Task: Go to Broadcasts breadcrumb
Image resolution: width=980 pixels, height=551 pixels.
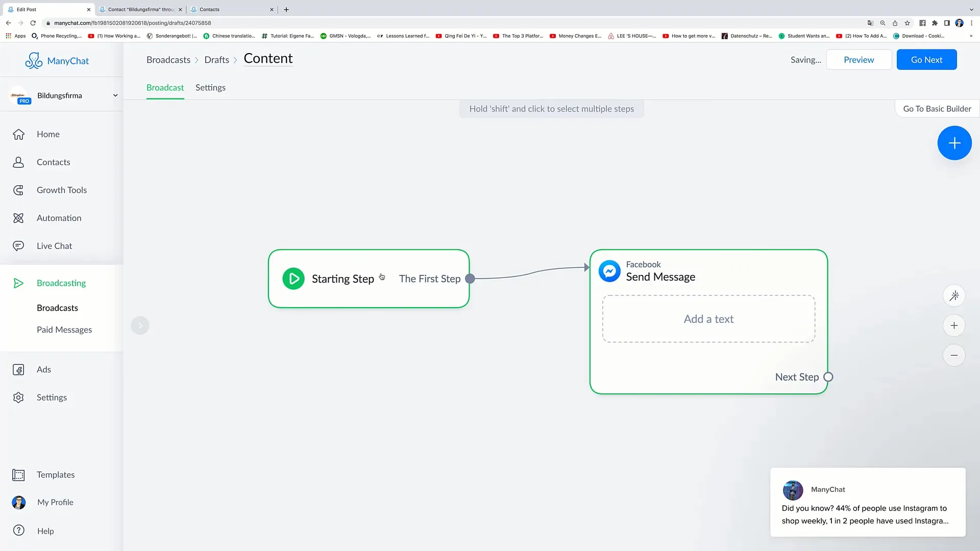Action: coord(168,60)
